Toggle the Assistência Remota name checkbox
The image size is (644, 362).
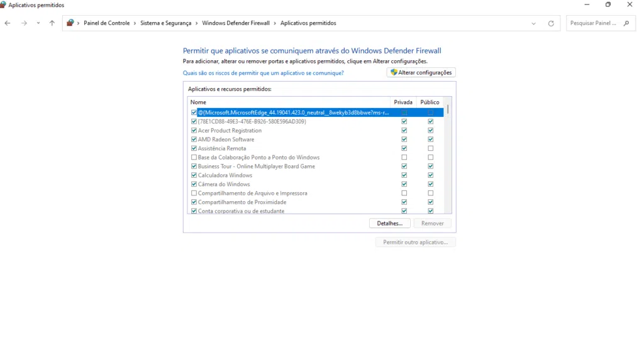(194, 148)
